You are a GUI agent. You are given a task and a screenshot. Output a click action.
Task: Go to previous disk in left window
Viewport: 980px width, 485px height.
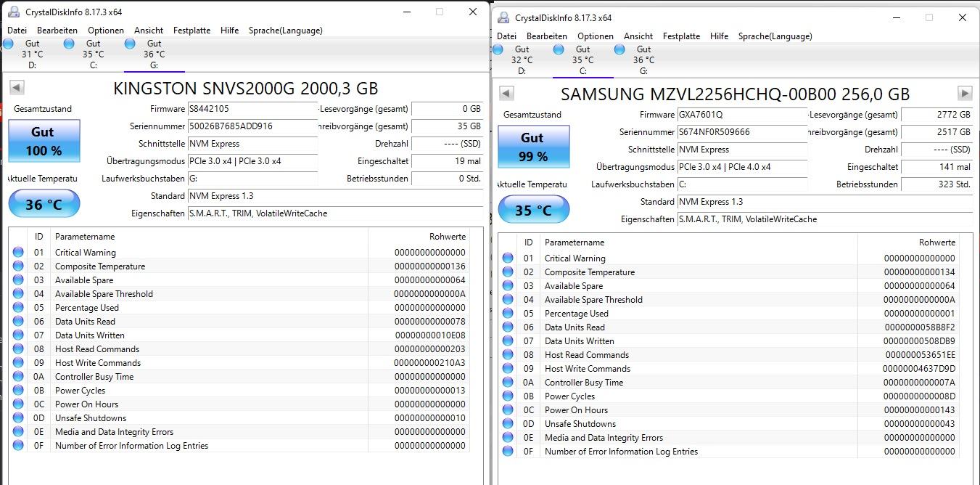pos(17,88)
